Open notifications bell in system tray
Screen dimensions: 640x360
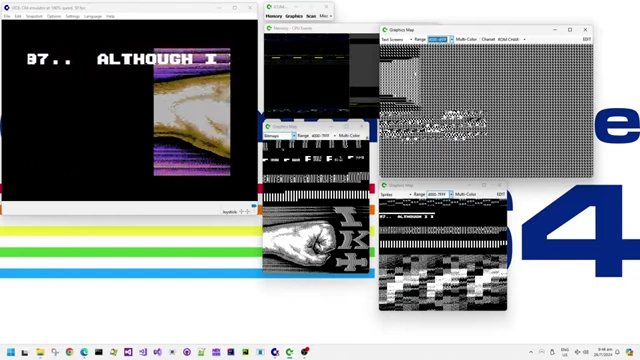[x=618, y=352]
